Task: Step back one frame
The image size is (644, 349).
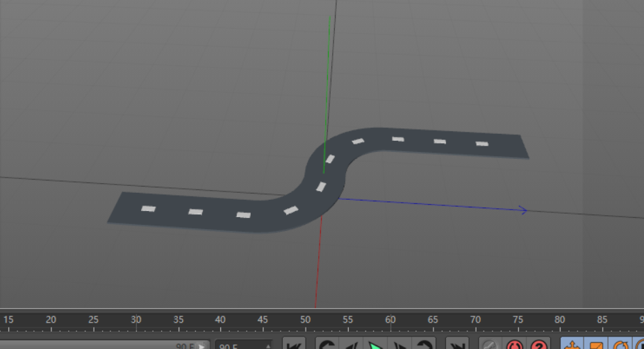Action: (350, 344)
